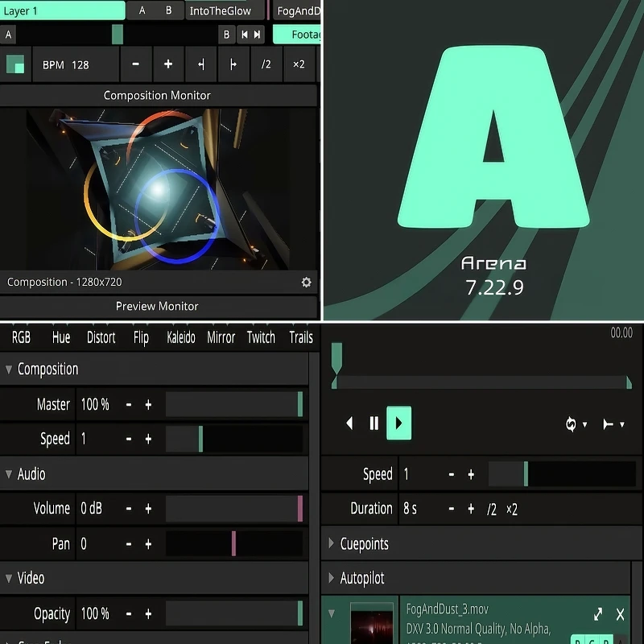
Task: Click the composition Speed slider
Action: coord(234,439)
